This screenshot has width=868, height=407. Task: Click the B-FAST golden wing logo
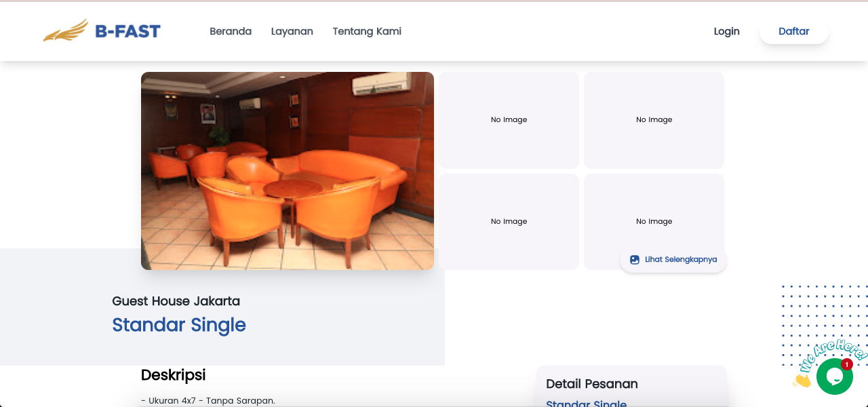point(66,31)
